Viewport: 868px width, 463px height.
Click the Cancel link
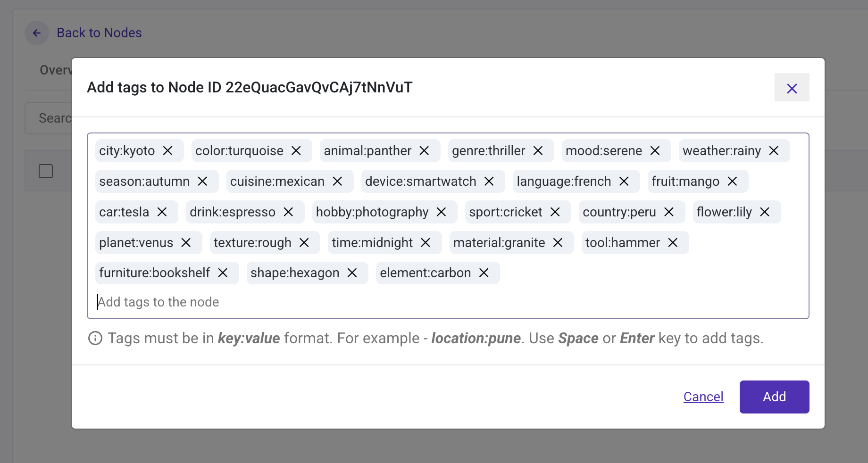703,397
